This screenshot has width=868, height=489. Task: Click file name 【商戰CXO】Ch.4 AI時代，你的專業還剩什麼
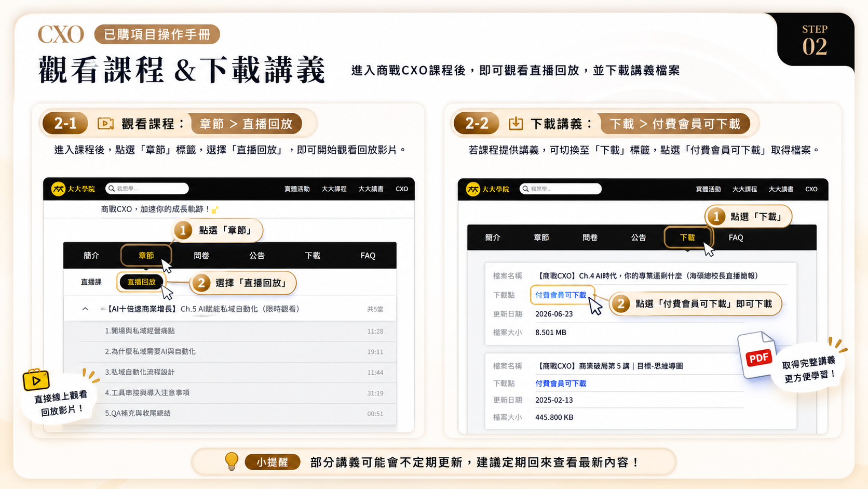tap(646, 276)
